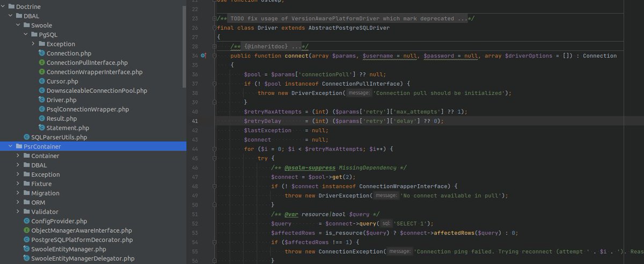The width and height of the screenshot is (644, 264).
Task: Click the PsrContainer folder icon
Action: click(20, 146)
